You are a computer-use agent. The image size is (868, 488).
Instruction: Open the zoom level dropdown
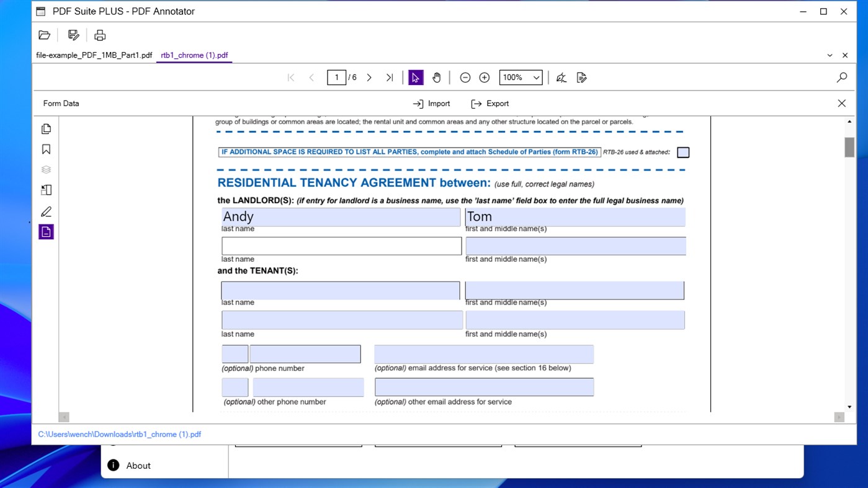[x=520, y=77]
